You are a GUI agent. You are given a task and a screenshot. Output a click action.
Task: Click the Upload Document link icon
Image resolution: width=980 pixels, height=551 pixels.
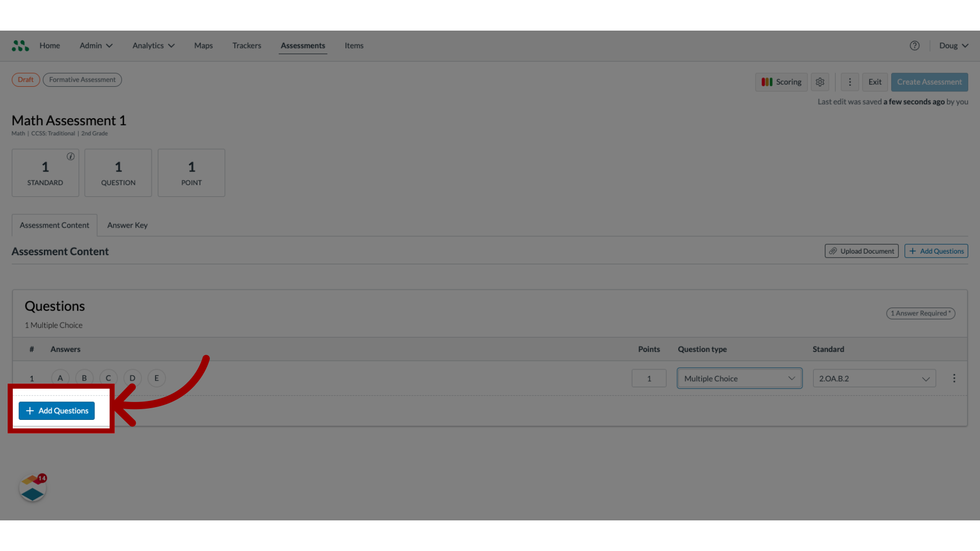(x=832, y=251)
